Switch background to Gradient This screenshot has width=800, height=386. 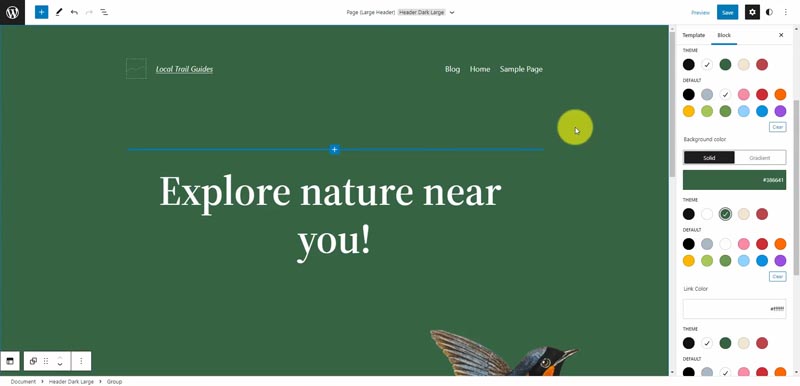pos(760,158)
